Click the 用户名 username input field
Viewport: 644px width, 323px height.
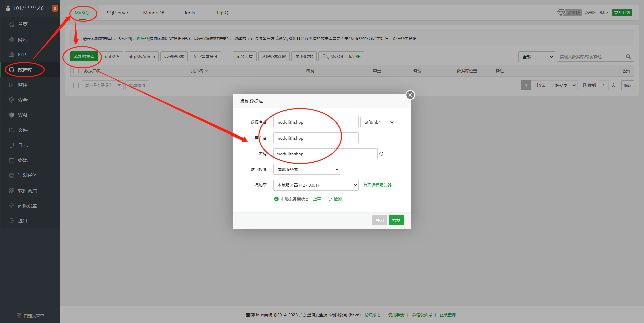(x=316, y=138)
